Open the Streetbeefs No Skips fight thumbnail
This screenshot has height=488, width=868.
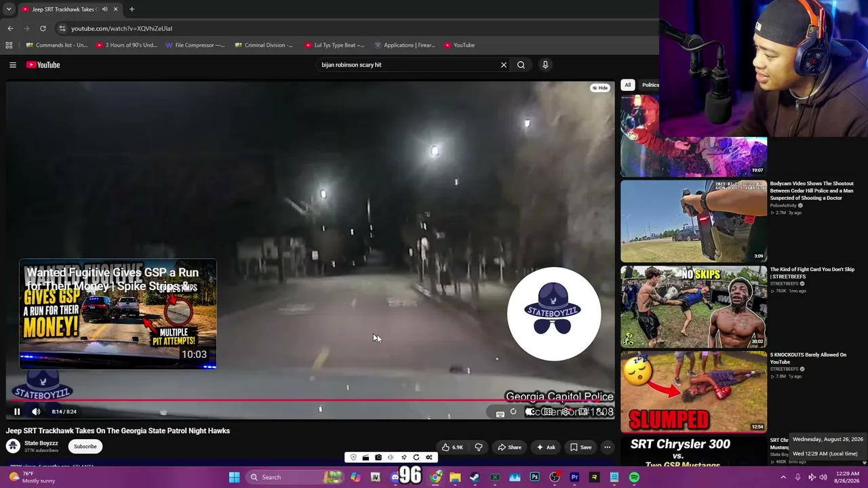tap(694, 306)
